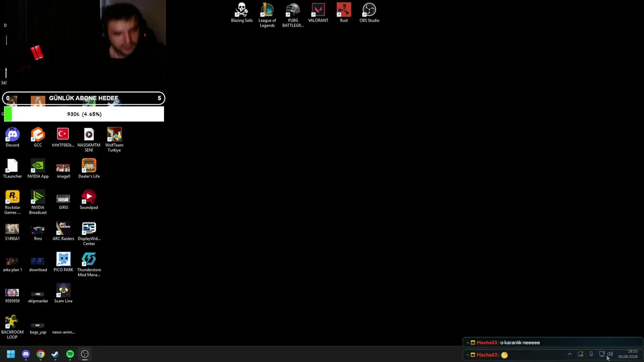The width and height of the screenshot is (644, 362).
Task: Select the image0 picture thumbnail
Action: [63, 169]
